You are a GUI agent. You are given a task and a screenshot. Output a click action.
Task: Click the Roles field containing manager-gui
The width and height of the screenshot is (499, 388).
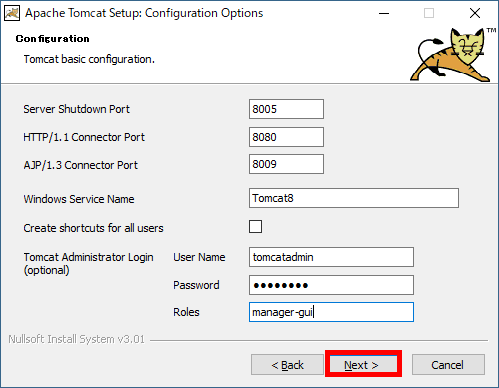point(331,312)
